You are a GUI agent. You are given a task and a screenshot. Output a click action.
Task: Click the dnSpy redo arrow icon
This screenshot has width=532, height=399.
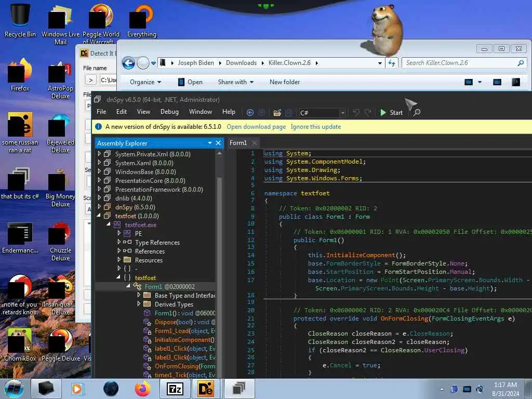(x=368, y=112)
